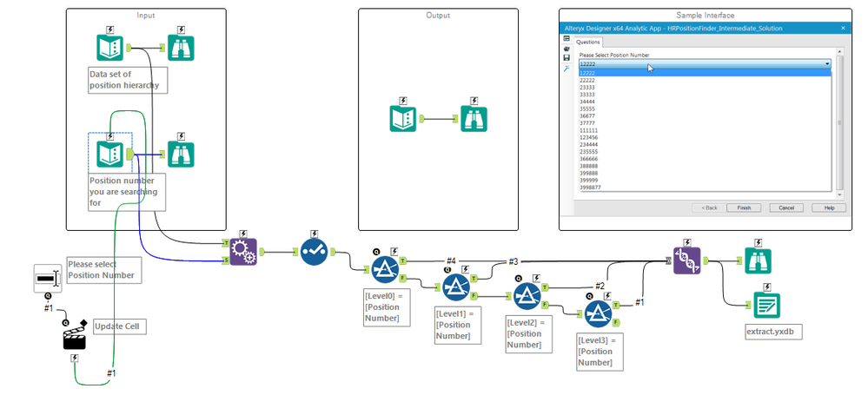Image resolution: width=868 pixels, height=415 pixels.
Task: Select the Output container header
Action: (439, 16)
